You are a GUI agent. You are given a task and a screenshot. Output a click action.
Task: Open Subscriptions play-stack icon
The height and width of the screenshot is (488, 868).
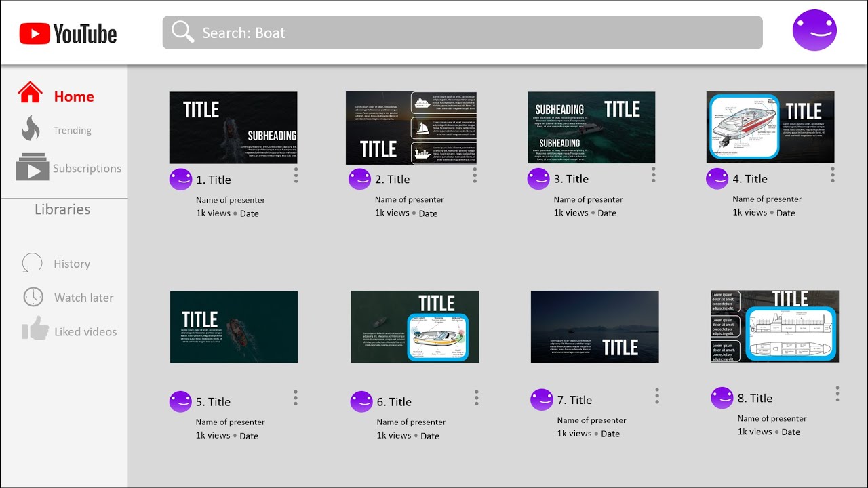click(33, 167)
